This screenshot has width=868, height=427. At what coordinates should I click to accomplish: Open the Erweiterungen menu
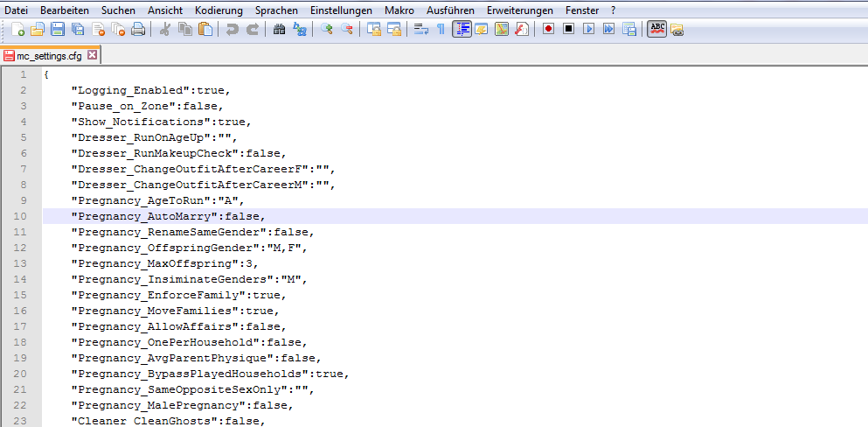pos(520,10)
